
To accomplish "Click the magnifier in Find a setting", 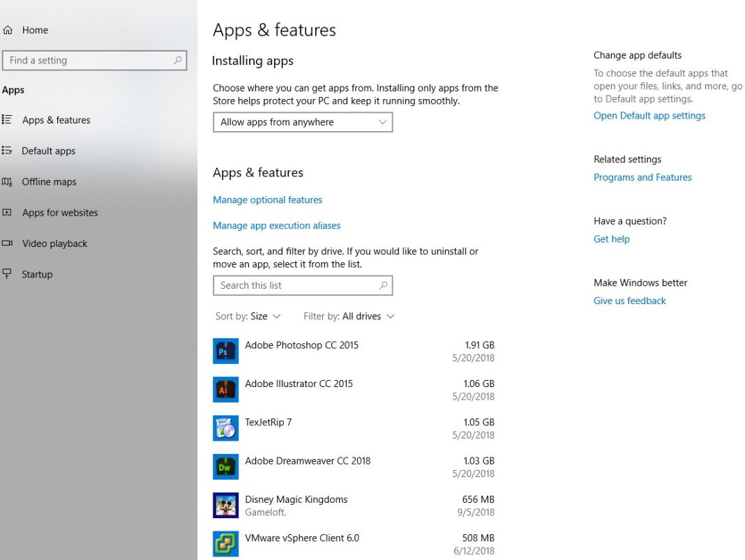I will [178, 61].
